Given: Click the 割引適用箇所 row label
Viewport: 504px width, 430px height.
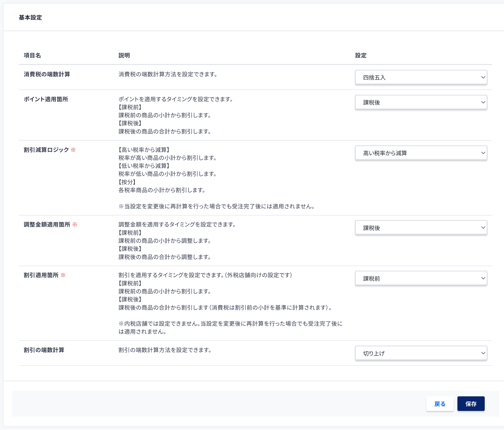Looking at the screenshot, I should (41, 275).
